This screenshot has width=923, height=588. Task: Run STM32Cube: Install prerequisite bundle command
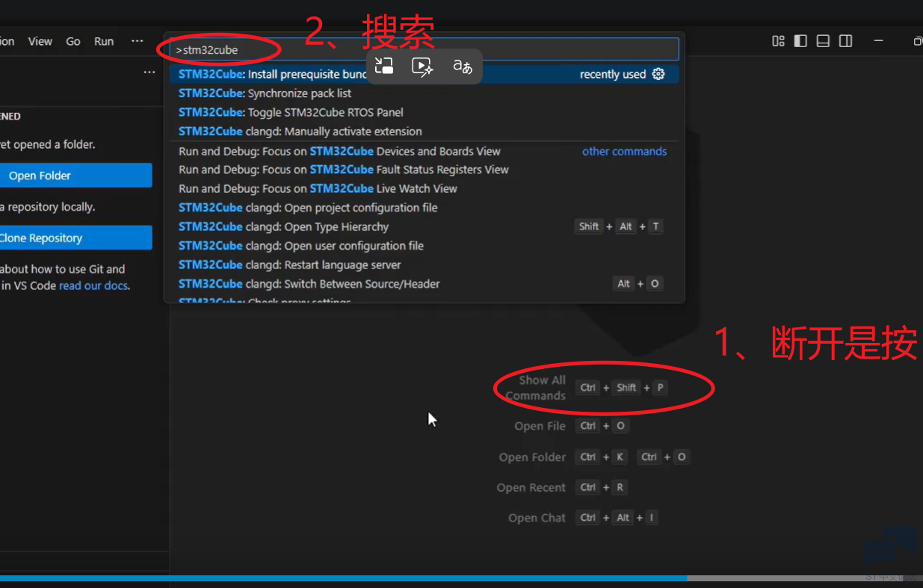coord(424,74)
